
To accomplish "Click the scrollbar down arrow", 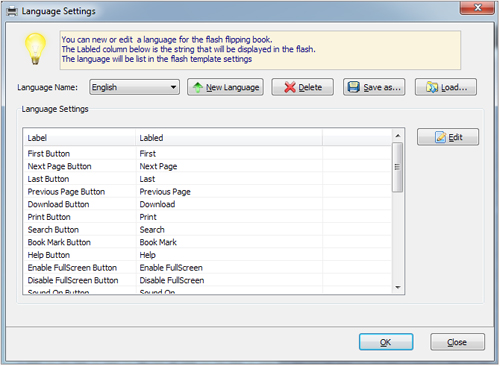I will (x=398, y=287).
